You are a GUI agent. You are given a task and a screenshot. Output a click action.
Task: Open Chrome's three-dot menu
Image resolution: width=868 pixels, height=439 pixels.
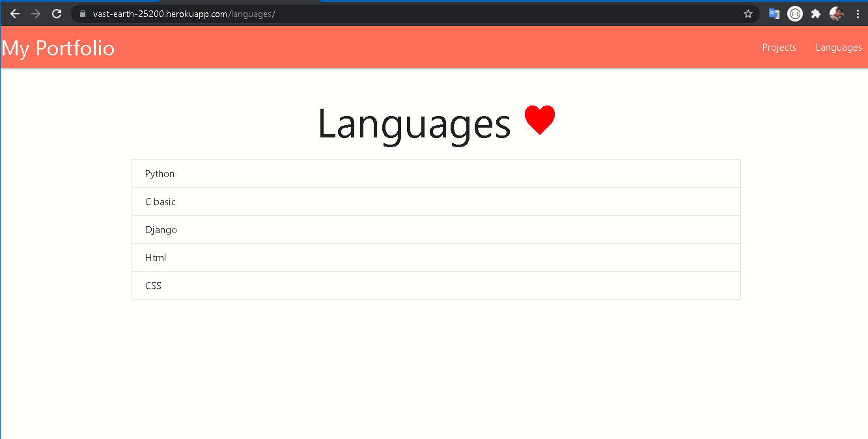[858, 13]
